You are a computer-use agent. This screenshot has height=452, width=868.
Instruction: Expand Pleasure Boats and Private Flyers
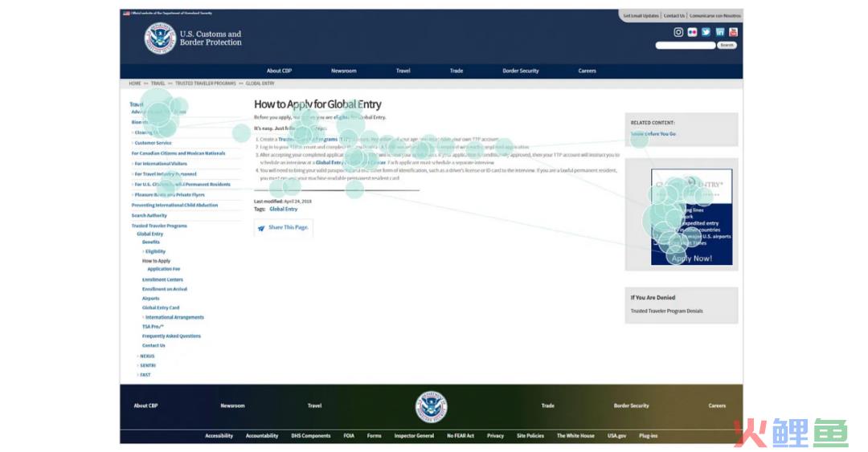coord(170,195)
